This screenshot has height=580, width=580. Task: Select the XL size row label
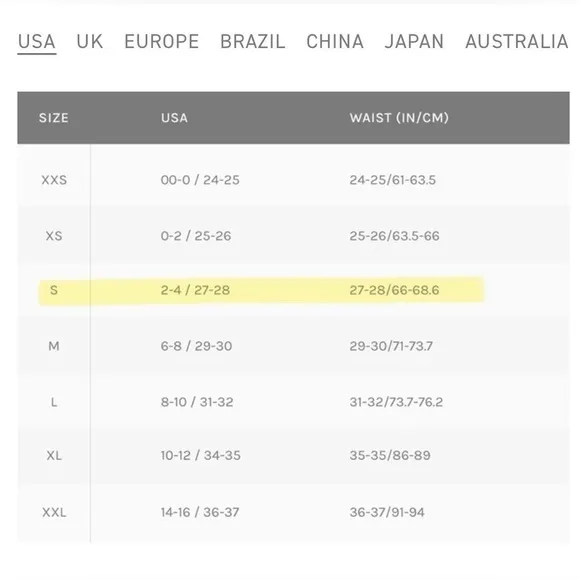click(54, 455)
